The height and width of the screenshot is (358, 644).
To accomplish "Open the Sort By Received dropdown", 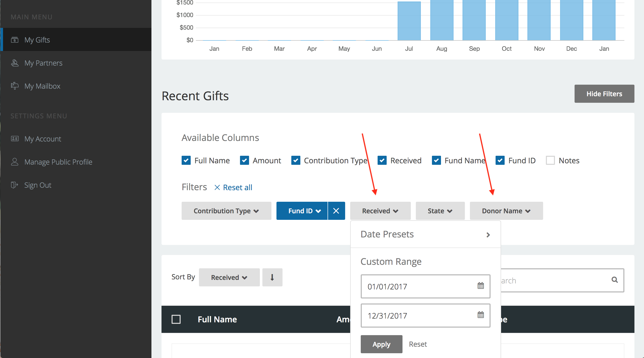I will [x=229, y=277].
